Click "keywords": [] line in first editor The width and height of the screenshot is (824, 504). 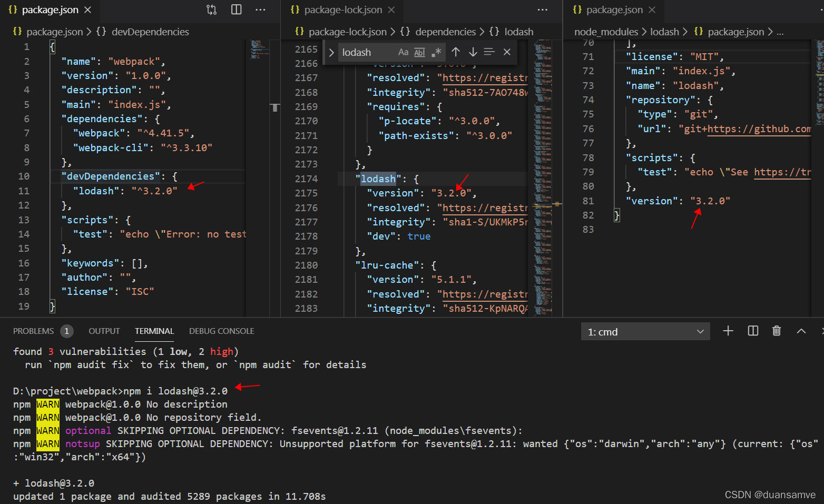click(105, 263)
